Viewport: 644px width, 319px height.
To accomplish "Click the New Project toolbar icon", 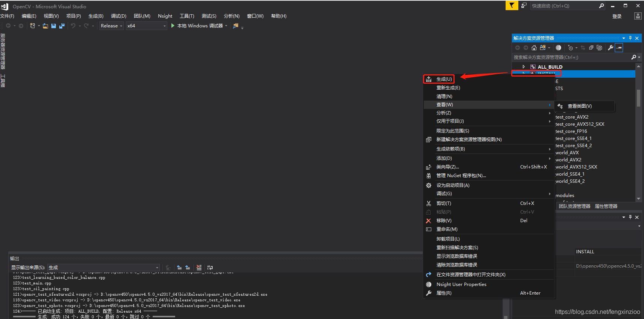I will 33,26.
